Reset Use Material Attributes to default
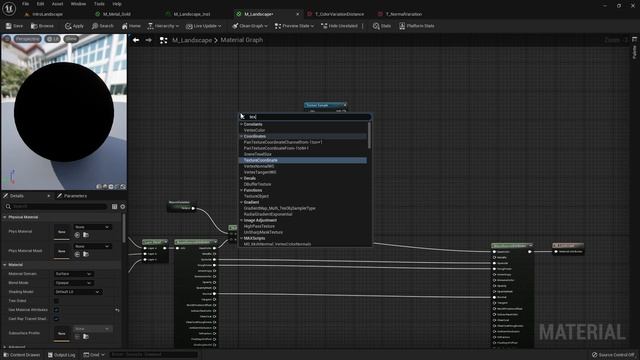 coord(117,310)
